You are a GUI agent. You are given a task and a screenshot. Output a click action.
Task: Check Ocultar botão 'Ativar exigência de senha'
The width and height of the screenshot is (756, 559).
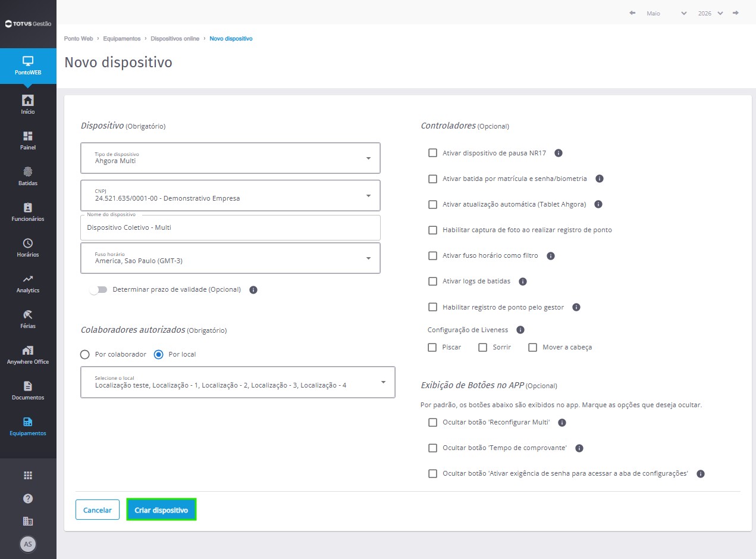click(x=433, y=474)
